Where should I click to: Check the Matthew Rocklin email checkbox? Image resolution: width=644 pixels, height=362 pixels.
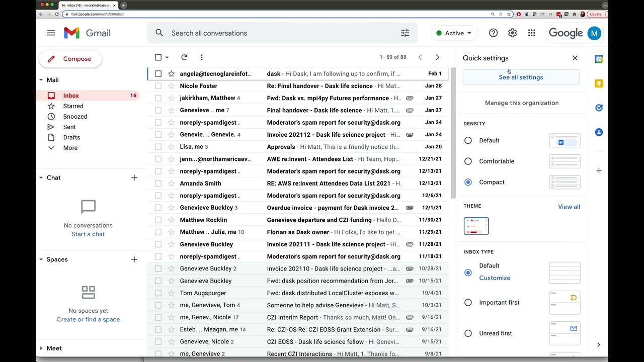(x=158, y=220)
